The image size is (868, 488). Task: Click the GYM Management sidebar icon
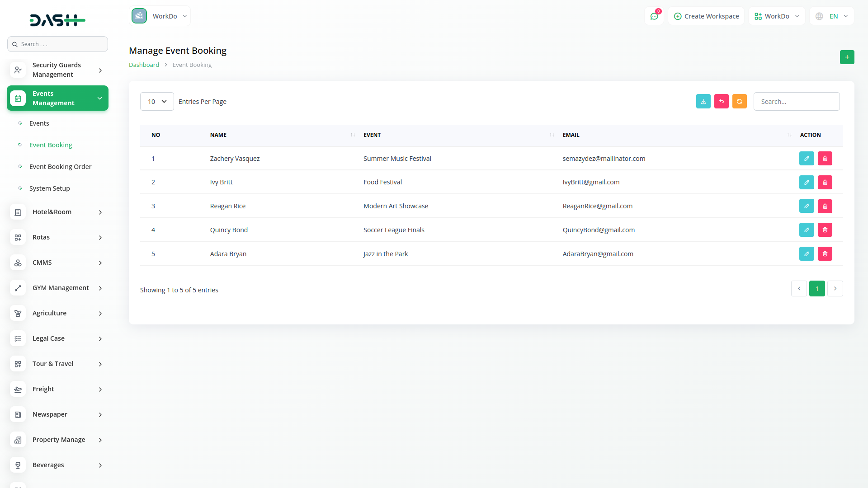coord(18,288)
